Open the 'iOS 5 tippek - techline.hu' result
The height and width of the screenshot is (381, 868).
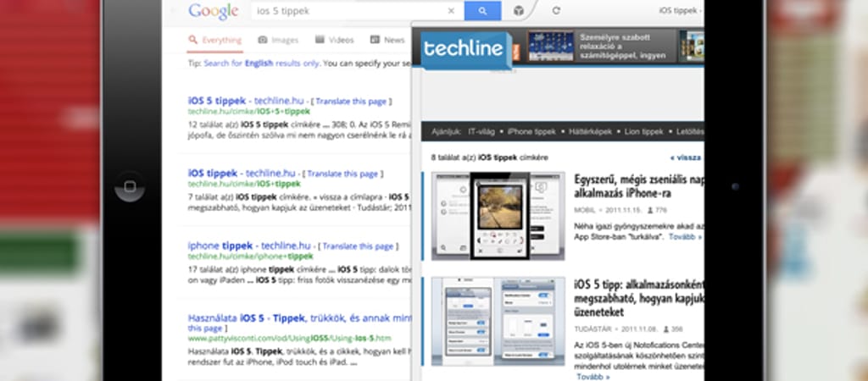[217, 100]
